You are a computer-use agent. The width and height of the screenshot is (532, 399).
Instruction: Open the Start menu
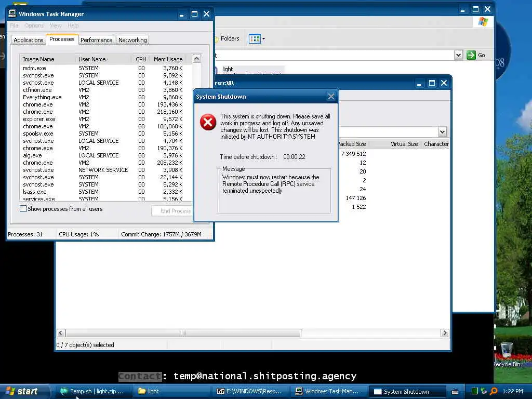(24, 391)
